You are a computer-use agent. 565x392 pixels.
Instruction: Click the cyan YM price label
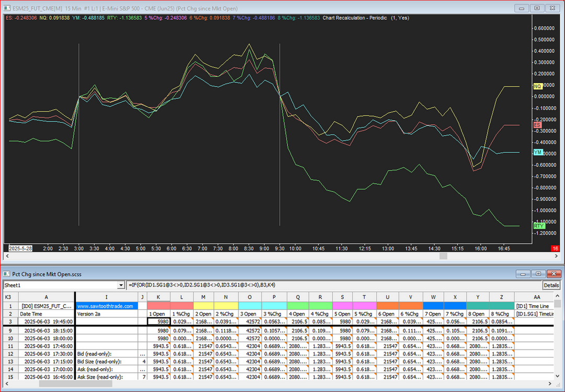(538, 153)
